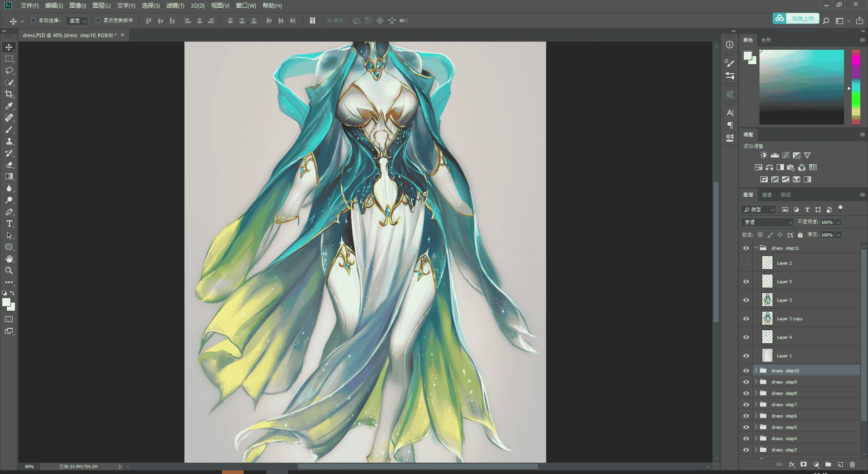This screenshot has height=474, width=868.
Task: Activate the Type tool
Action: coord(9,223)
